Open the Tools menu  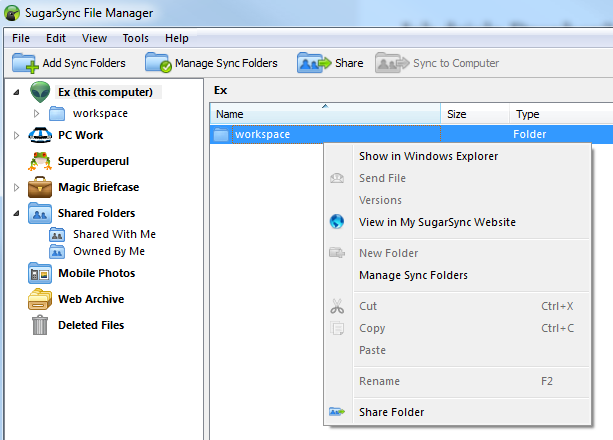(136, 38)
